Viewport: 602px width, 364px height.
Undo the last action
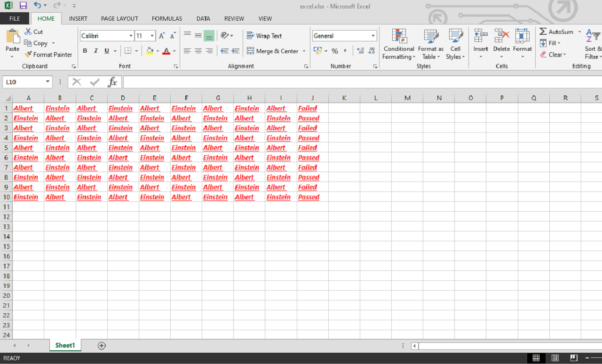point(38,6)
